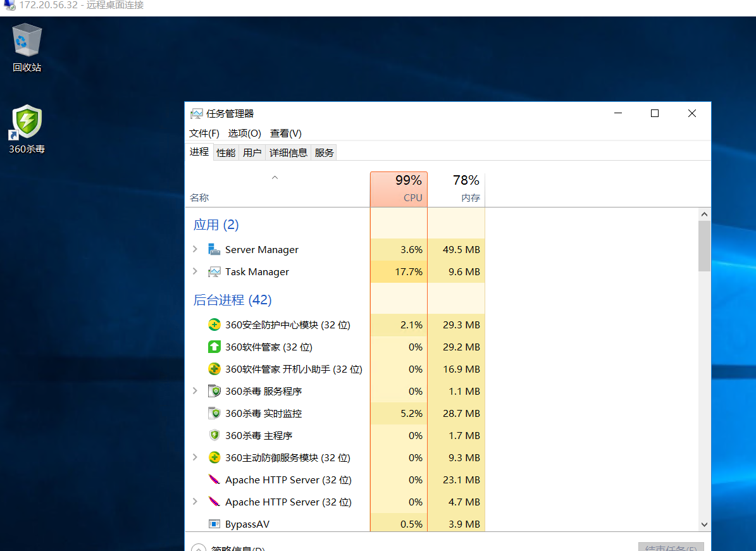
Task: Close the Task Manager window
Action: [x=692, y=113]
